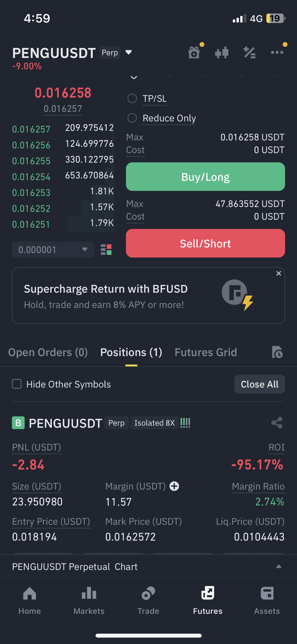Check Hide Other Symbols
The image size is (297, 644).
(x=17, y=384)
